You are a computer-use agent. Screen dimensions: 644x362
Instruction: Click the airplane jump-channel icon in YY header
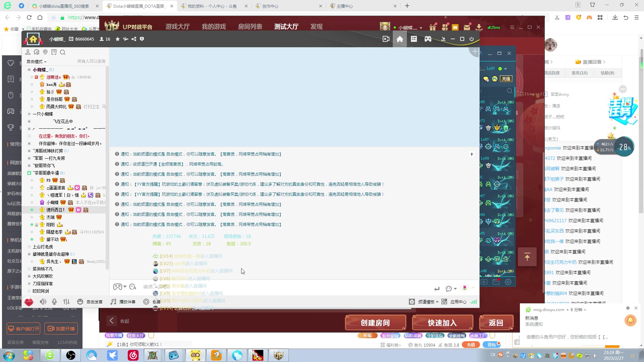pyautogui.click(x=125, y=39)
